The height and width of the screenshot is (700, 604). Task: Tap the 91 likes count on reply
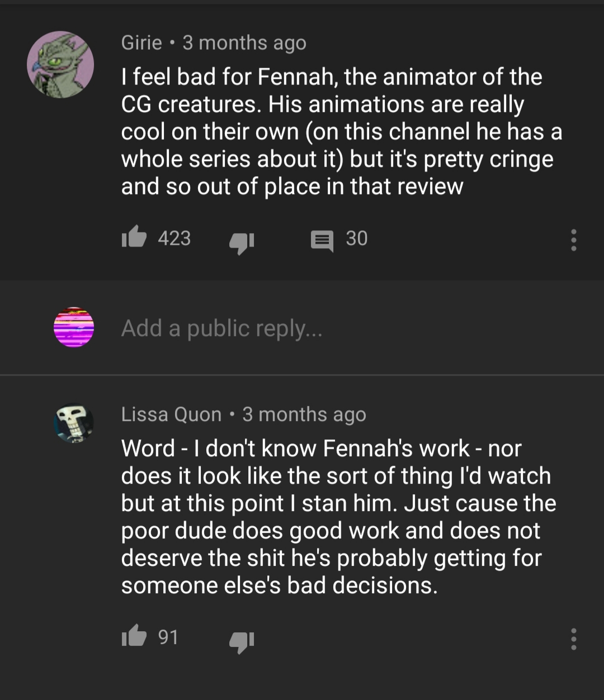tap(168, 637)
